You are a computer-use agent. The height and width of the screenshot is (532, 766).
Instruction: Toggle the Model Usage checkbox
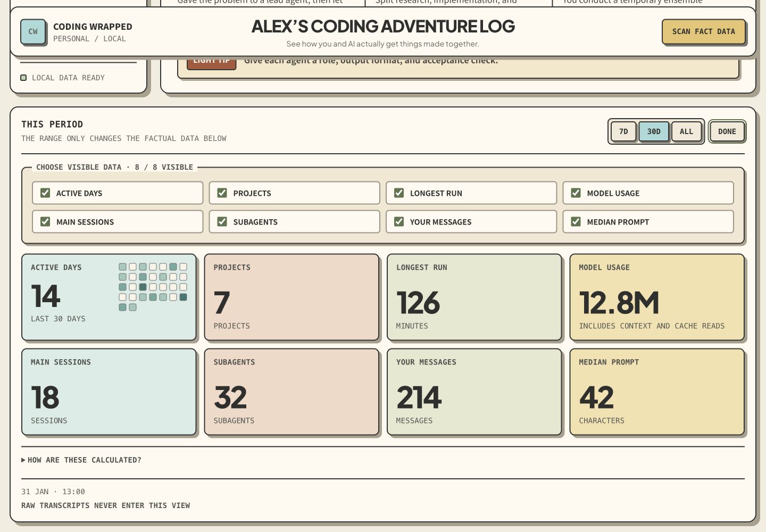576,193
